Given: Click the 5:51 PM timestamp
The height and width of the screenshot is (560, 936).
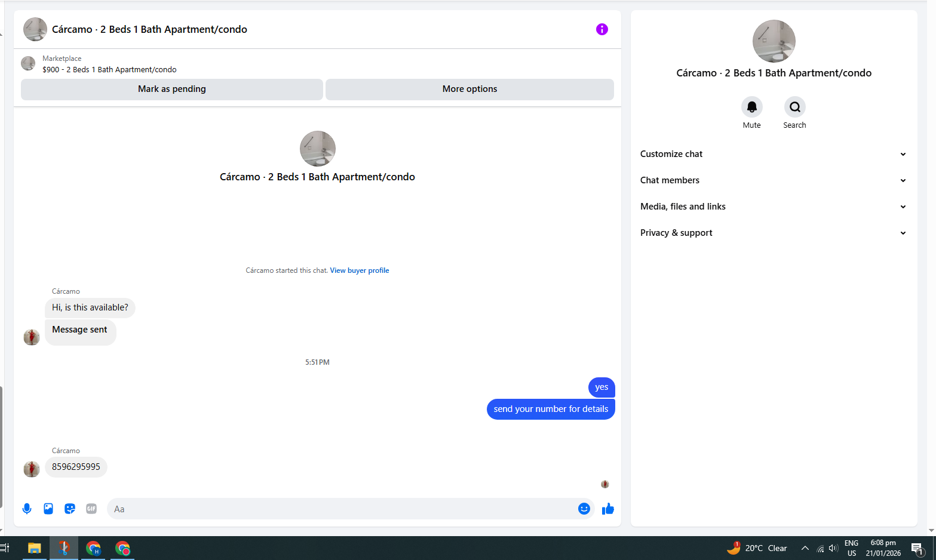Looking at the screenshot, I should pyautogui.click(x=317, y=362).
